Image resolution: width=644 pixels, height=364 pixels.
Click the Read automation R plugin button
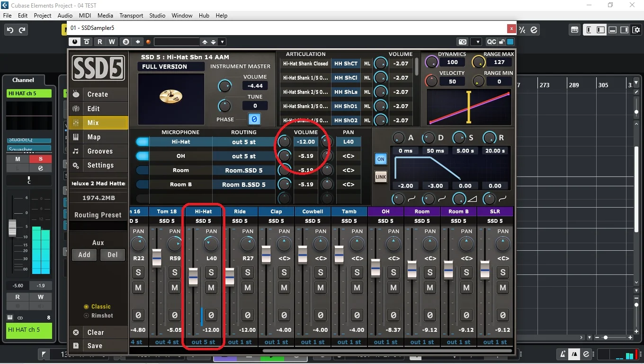100,42
